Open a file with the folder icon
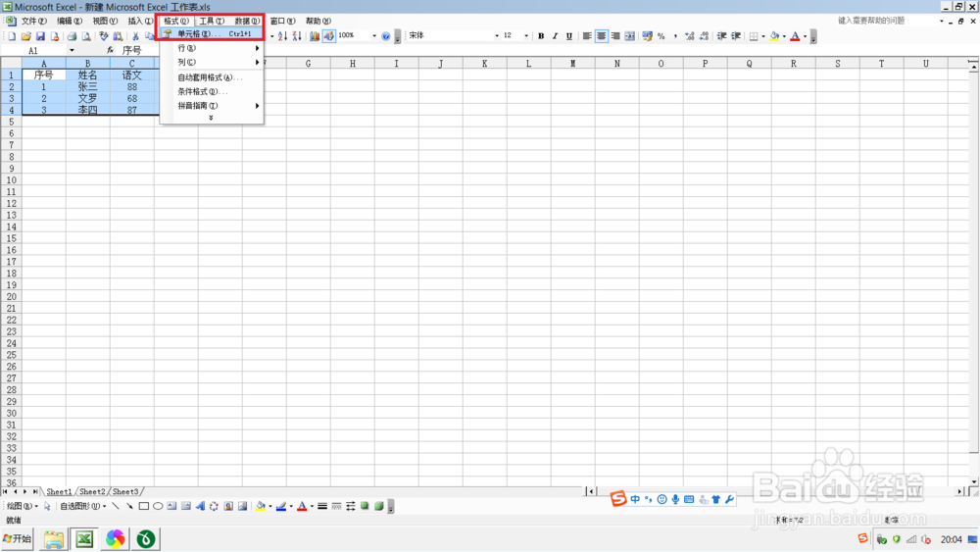The height and width of the screenshot is (552, 980). click(x=25, y=36)
